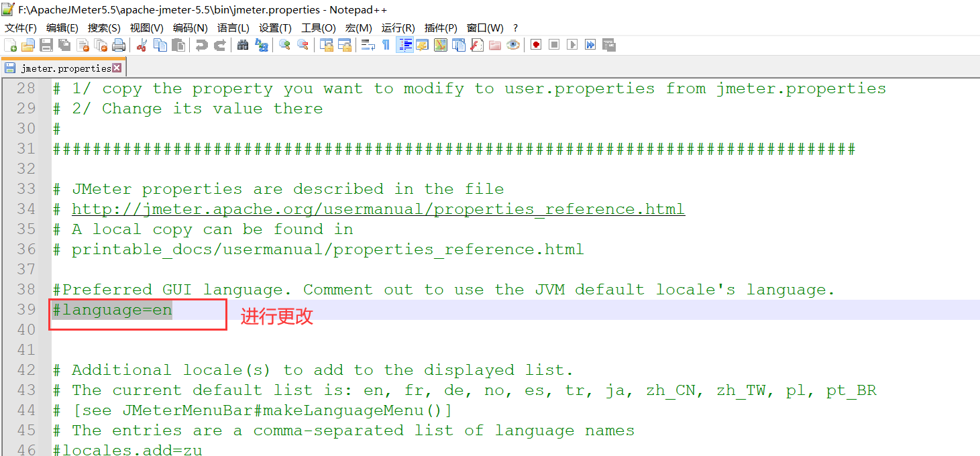Print the document using the printer icon
This screenshot has width=980, height=456.
click(119, 45)
